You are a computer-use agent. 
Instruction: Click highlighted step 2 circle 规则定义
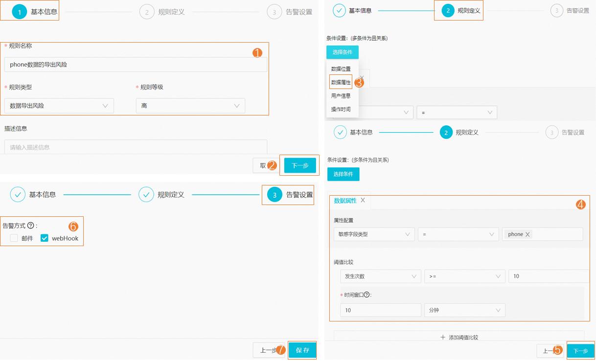448,10
